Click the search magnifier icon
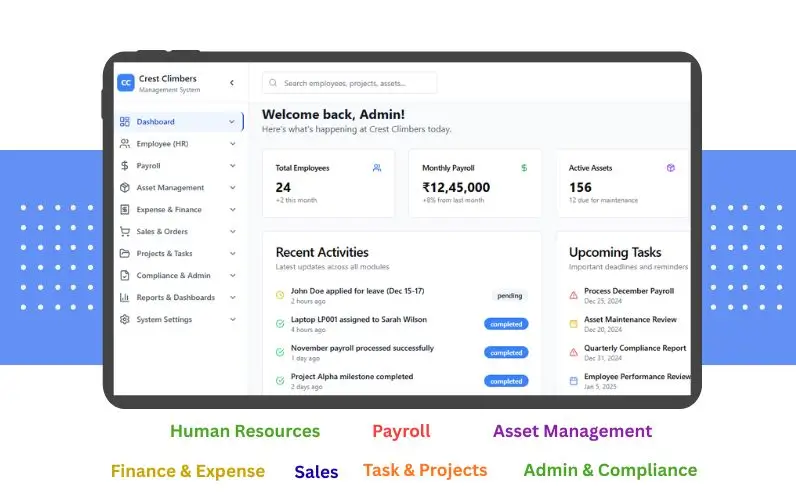 pos(273,83)
